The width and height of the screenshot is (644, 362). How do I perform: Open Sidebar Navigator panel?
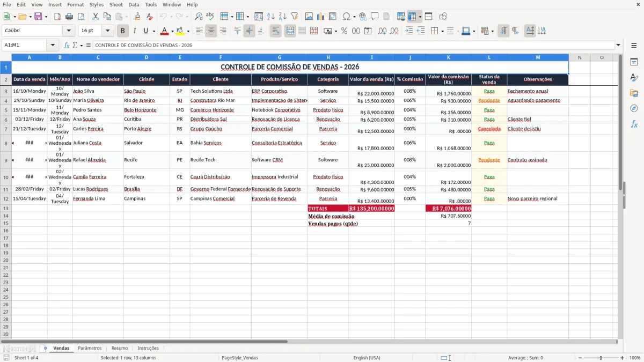point(634,109)
